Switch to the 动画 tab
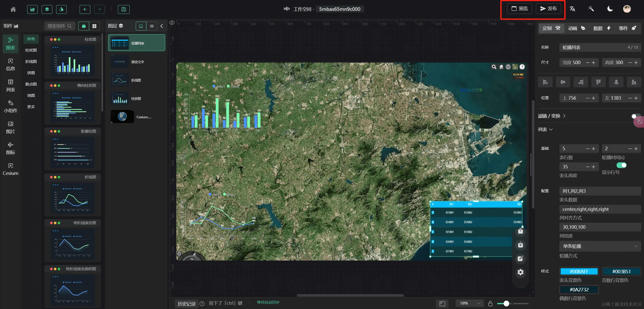This screenshot has height=309, width=644. 576,28
